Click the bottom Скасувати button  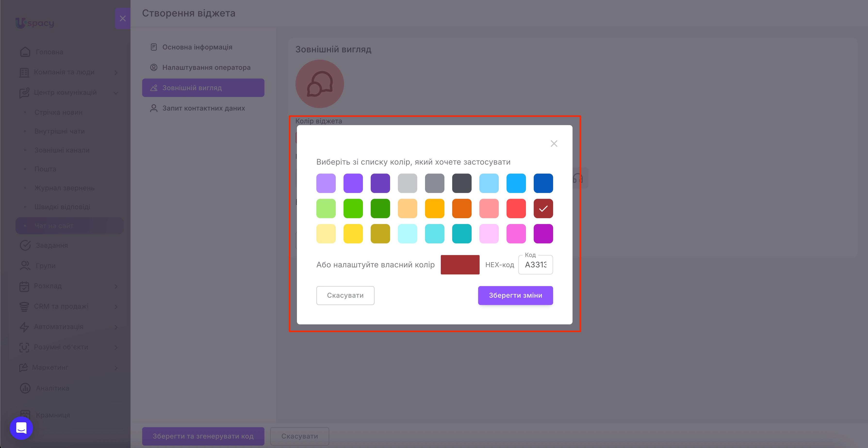300,436
